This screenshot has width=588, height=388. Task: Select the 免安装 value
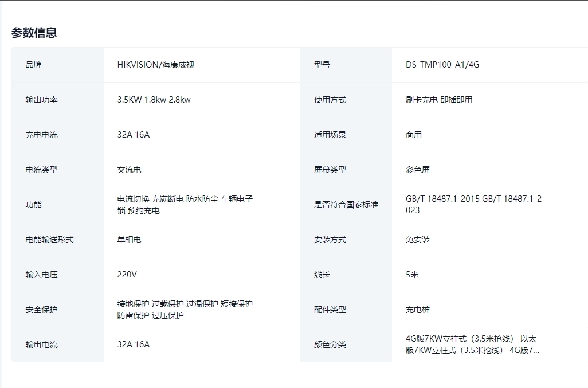(418, 240)
